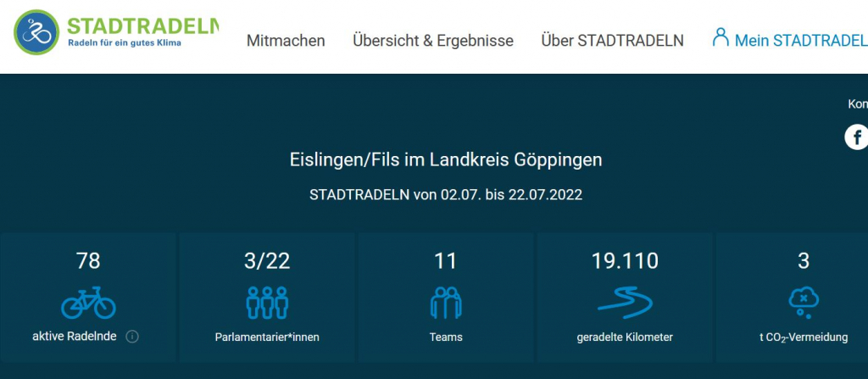Image resolution: width=868 pixels, height=379 pixels.
Task: Open the Facebook share icon
Action: [x=856, y=137]
